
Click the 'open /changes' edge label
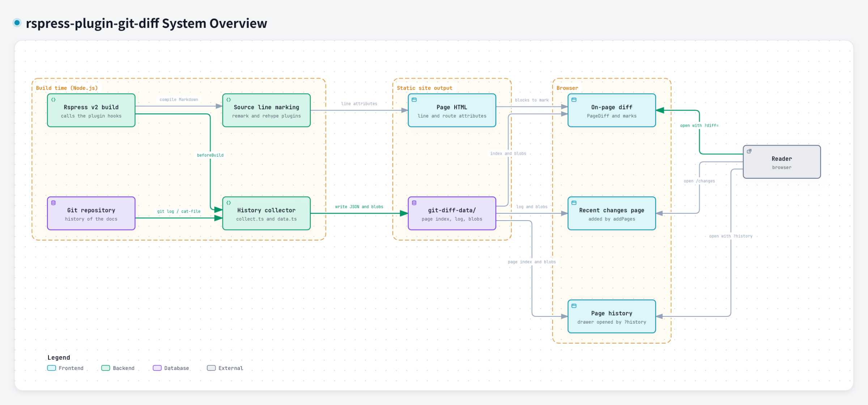click(699, 181)
